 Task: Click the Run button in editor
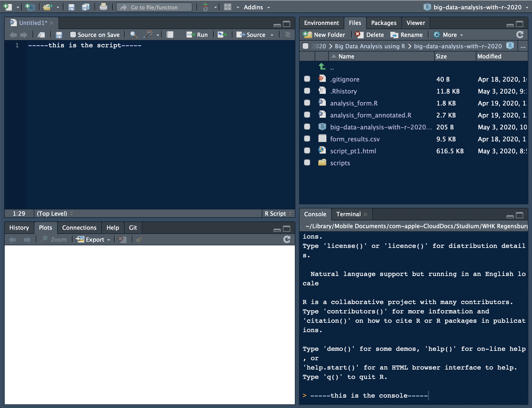point(197,35)
